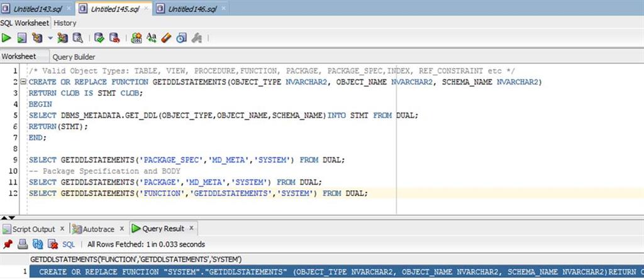
Task: Collapse the CREATE FUNCTION code fold on line 2
Action: pos(23,82)
